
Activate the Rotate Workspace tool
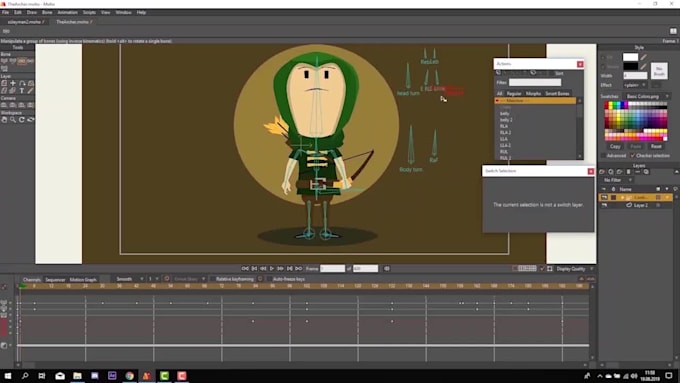click(22, 120)
